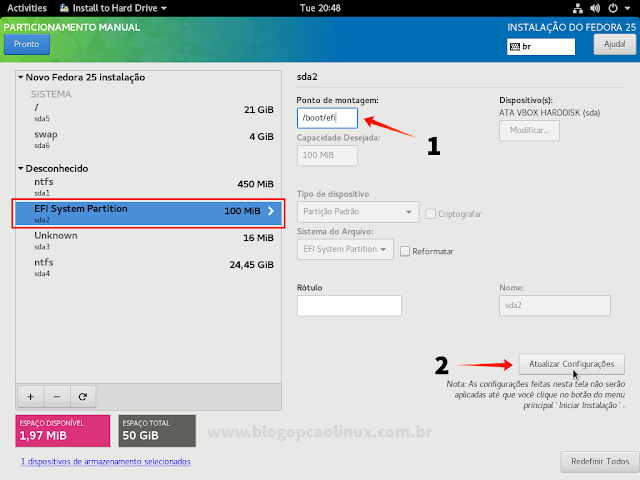Open the Tipo de dispositivo dropdown
Viewport: 640px width, 480px height.
tap(358, 212)
